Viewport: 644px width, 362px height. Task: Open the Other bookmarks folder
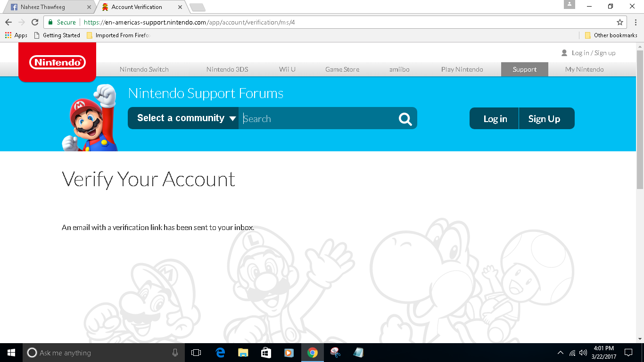pos(611,35)
